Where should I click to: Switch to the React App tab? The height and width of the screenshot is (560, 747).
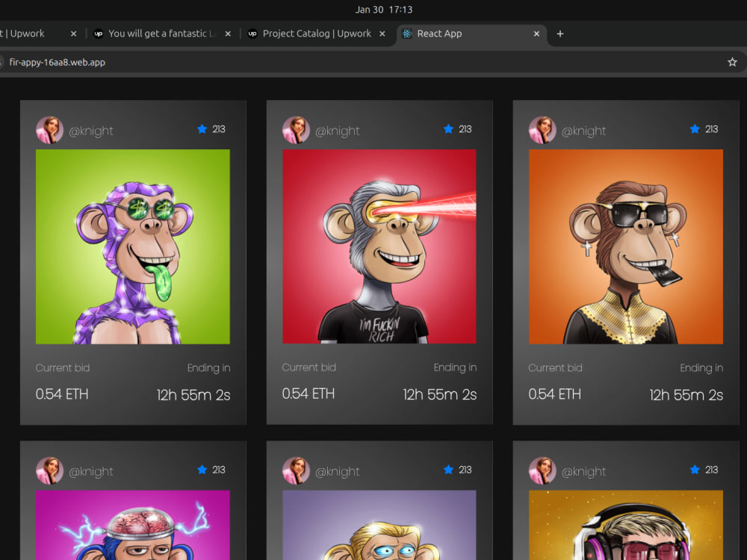point(471,34)
